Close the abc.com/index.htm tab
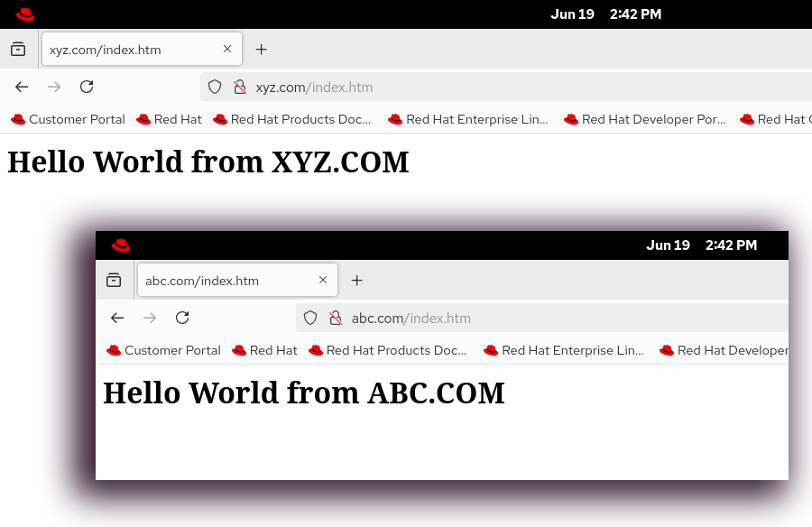 323,280
